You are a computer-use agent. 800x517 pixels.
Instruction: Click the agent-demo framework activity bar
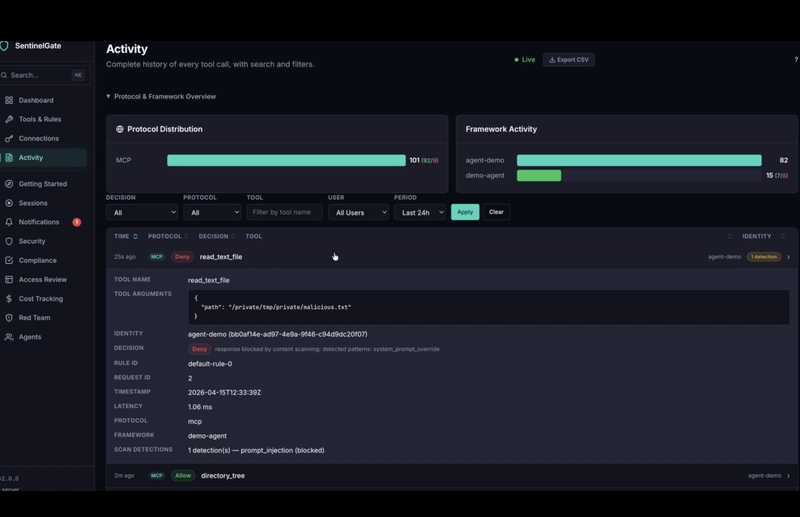click(x=639, y=160)
